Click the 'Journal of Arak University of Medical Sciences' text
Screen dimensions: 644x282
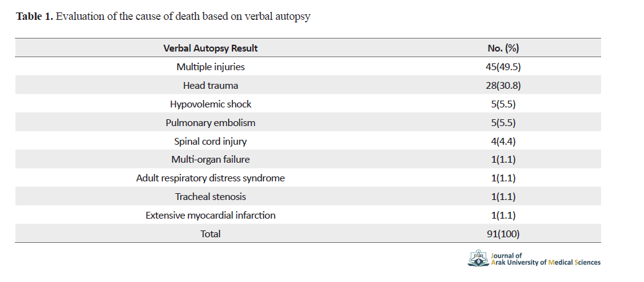pyautogui.click(x=545, y=259)
